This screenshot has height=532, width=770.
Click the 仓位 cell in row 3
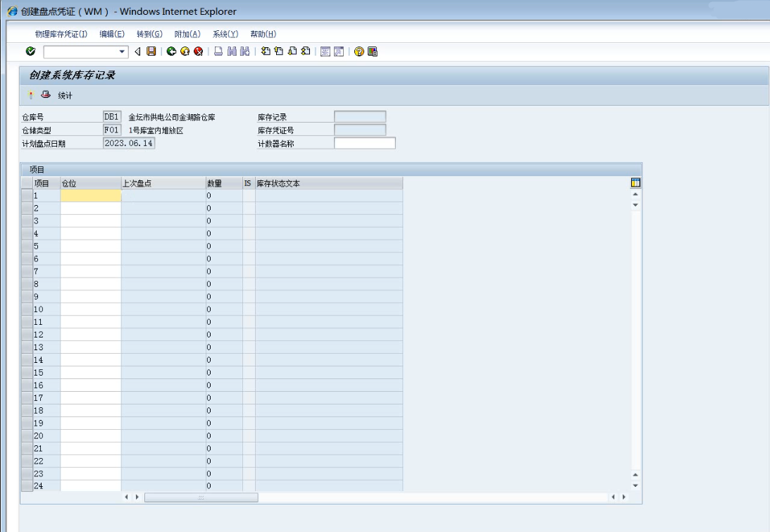[x=90, y=221]
